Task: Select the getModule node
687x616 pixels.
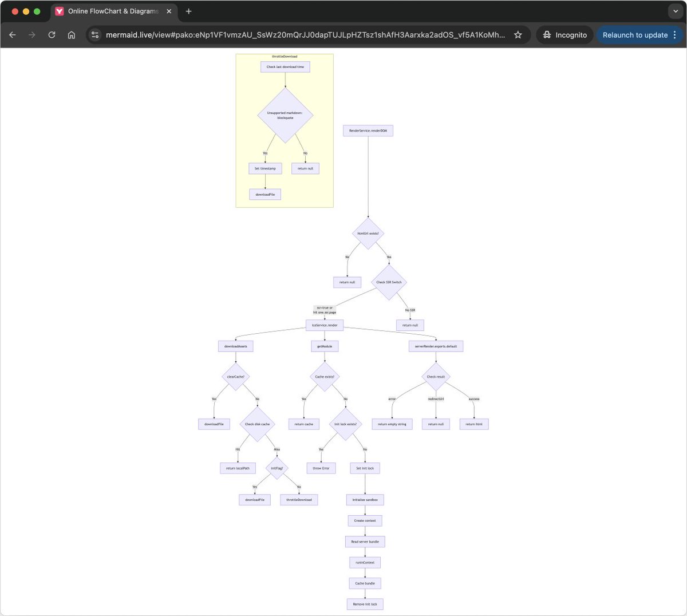Action: [x=325, y=346]
